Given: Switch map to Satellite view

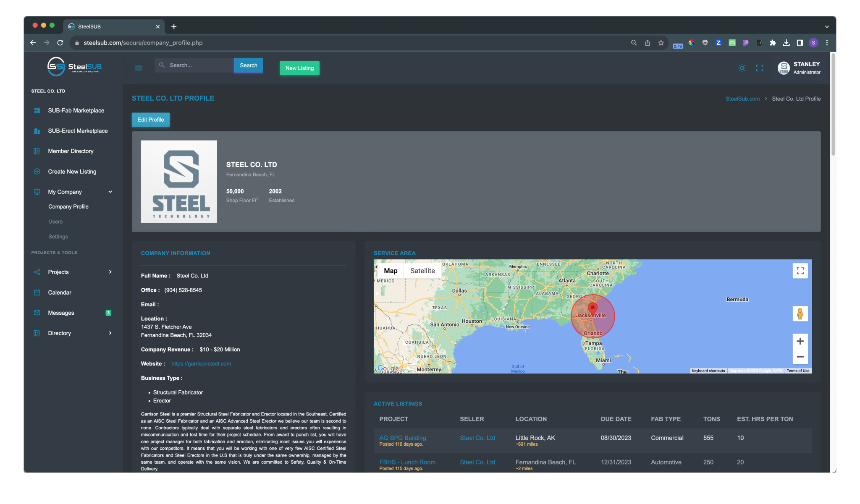Looking at the screenshot, I should point(422,271).
